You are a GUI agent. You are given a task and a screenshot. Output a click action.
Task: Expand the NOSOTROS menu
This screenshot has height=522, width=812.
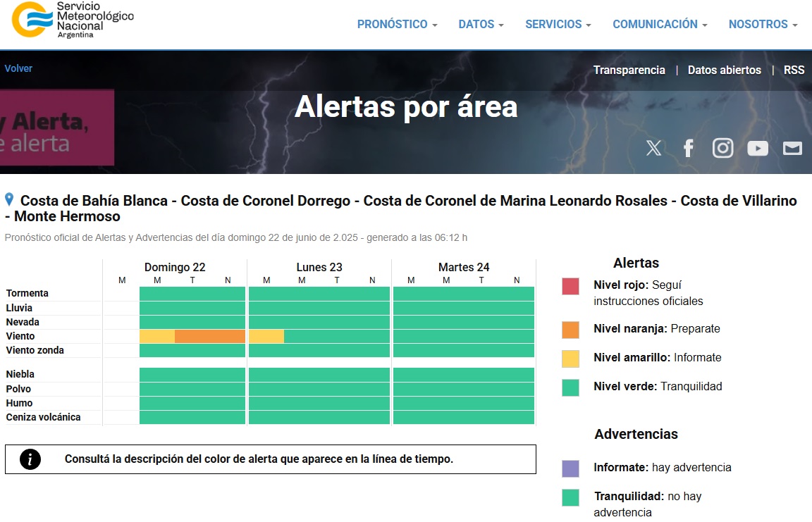pos(763,25)
